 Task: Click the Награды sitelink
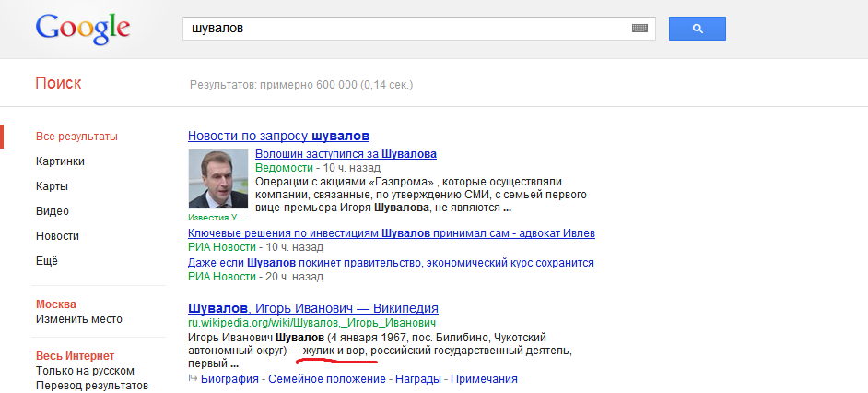point(418,379)
